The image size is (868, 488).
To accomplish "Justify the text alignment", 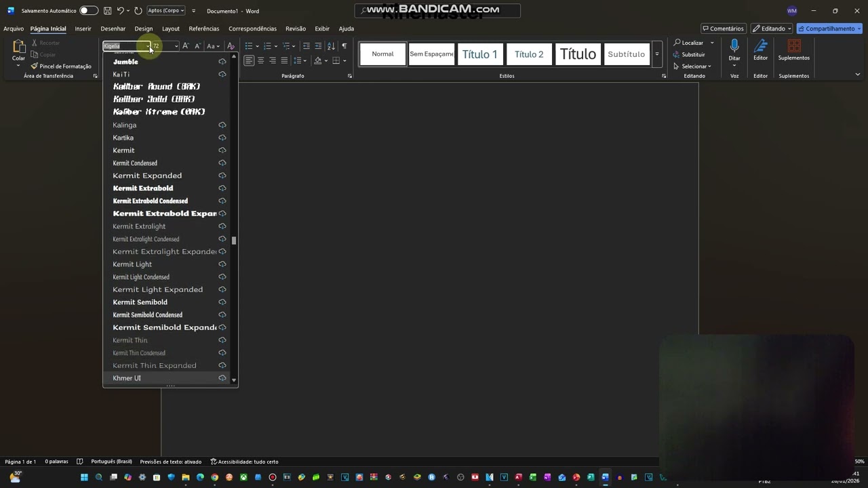I will pos(284,60).
